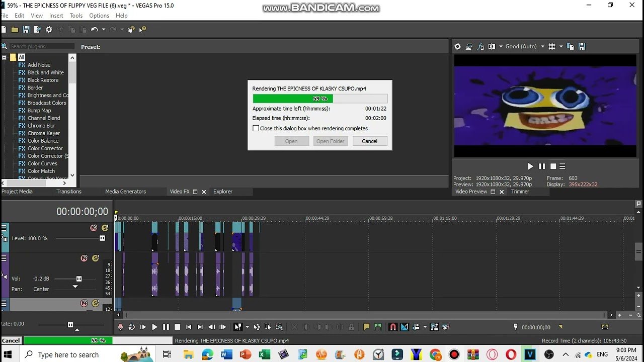
Task: Play the video preview
Action: (x=530, y=166)
